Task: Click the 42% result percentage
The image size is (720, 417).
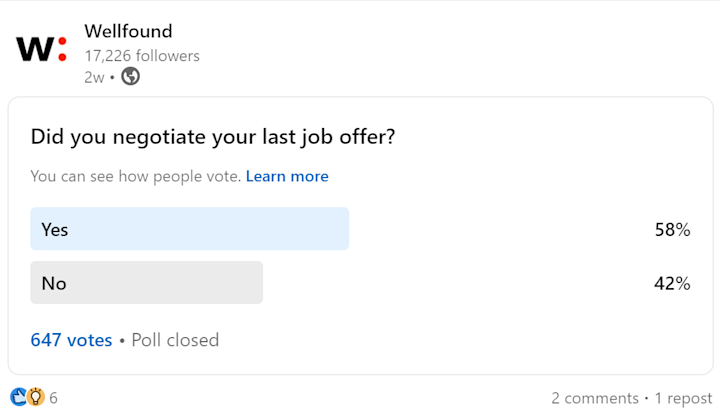Action: click(672, 283)
